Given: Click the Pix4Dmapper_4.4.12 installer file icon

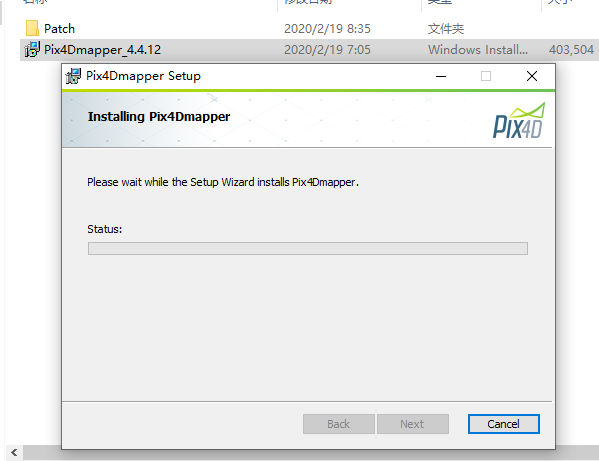Looking at the screenshot, I should click(32, 50).
